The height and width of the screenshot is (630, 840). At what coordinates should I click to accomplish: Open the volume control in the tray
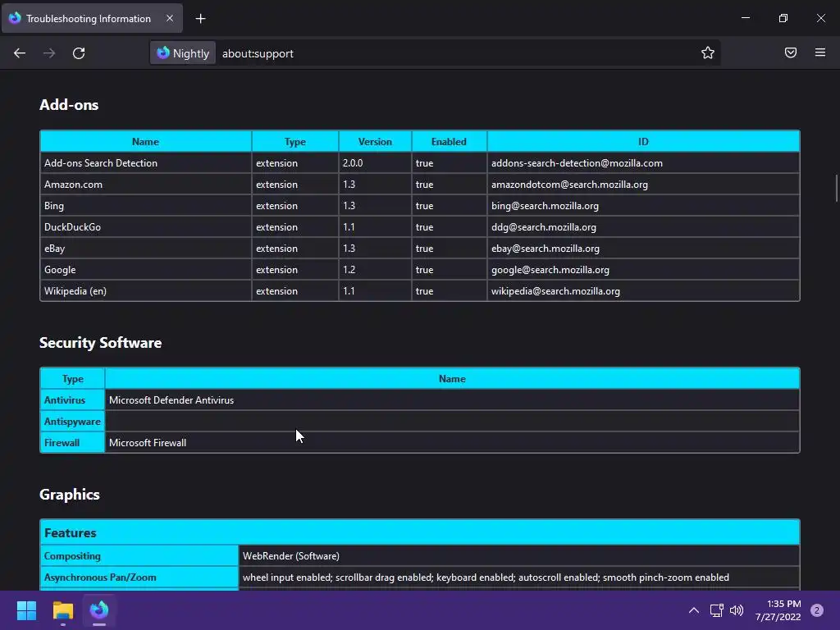point(737,610)
